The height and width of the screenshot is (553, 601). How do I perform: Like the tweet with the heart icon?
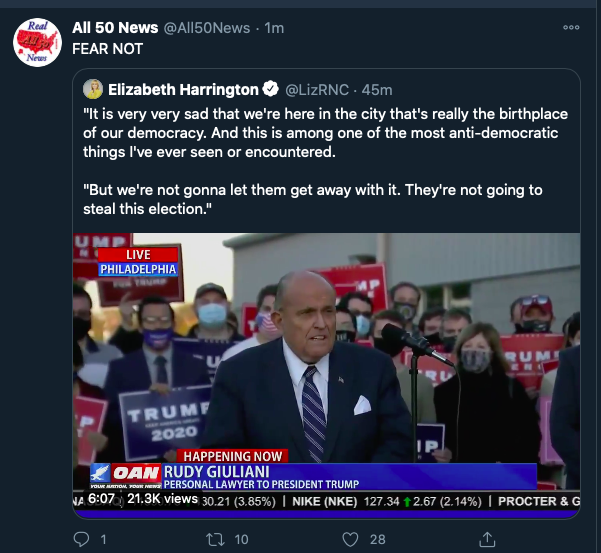[x=350, y=539]
